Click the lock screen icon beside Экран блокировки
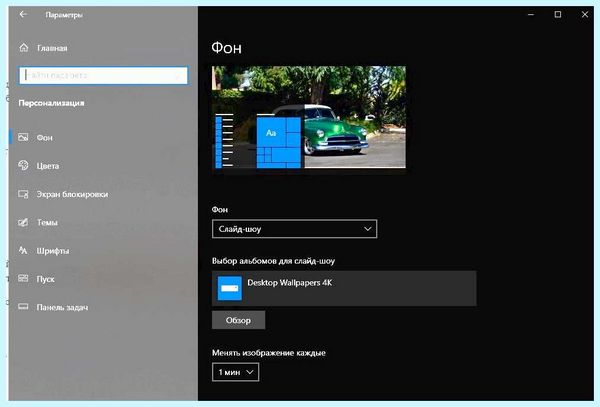This screenshot has height=407, width=600. point(23,194)
